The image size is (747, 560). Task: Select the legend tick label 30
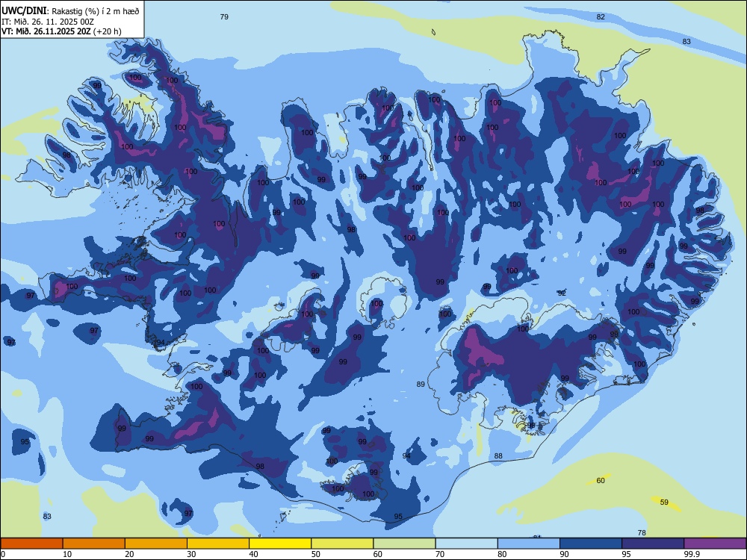click(x=191, y=554)
